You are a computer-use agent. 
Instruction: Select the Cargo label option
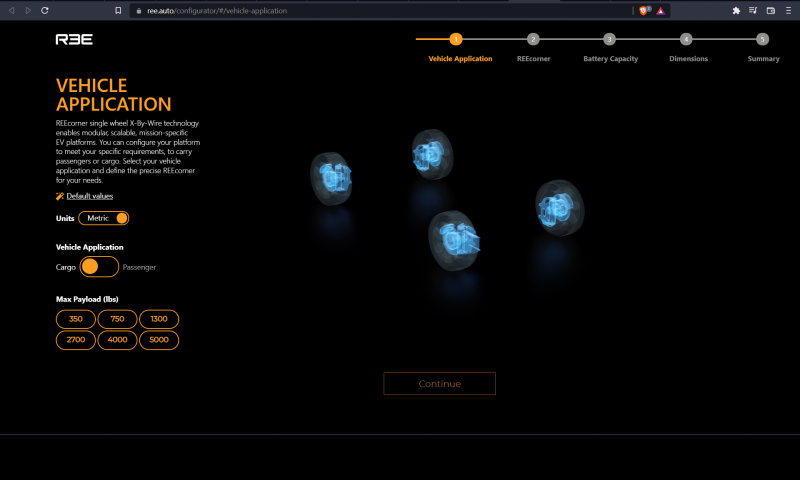(65, 267)
